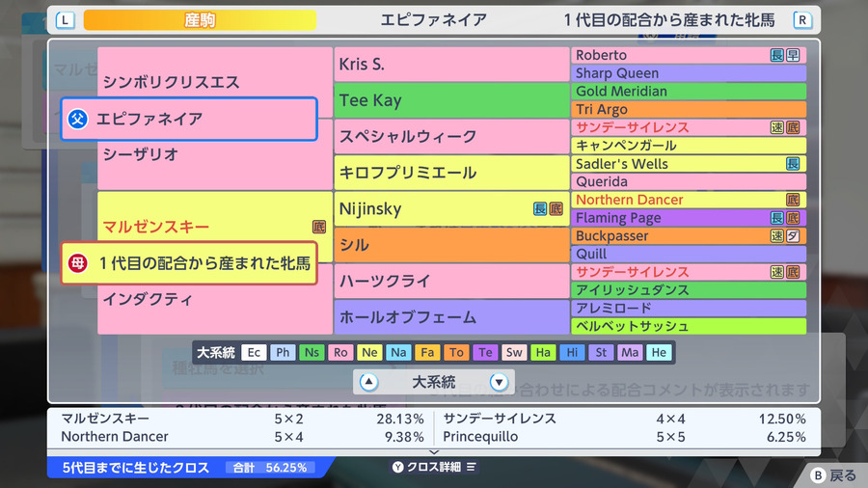Screen dimensions: 868x488
Task: Click the down arrow on 大系統 selector
Action: 499,382
